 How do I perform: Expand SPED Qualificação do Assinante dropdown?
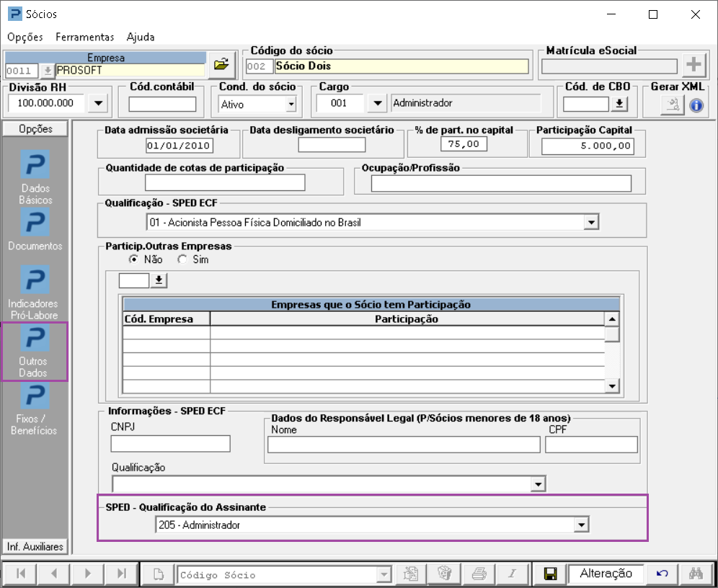tap(581, 525)
